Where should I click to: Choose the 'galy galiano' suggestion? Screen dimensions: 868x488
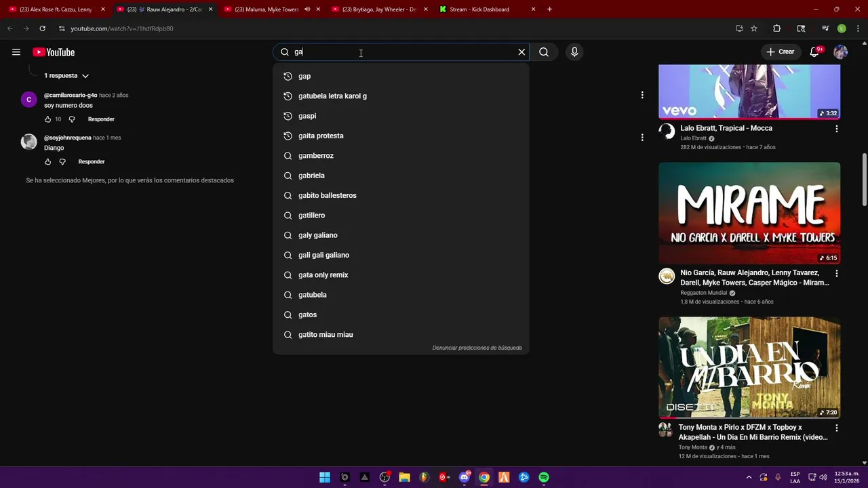[x=401, y=235]
